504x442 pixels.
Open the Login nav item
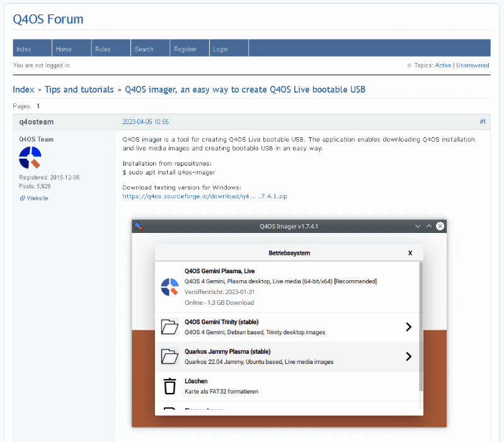(x=229, y=48)
